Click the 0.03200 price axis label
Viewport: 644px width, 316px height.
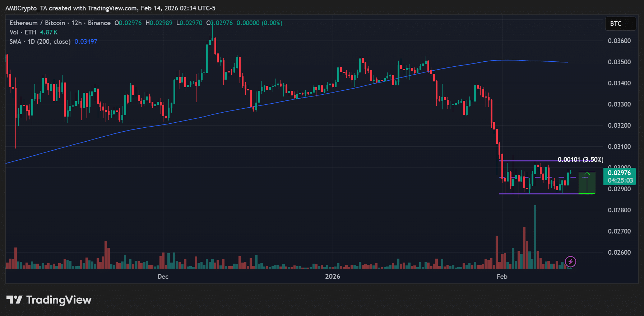pos(619,126)
